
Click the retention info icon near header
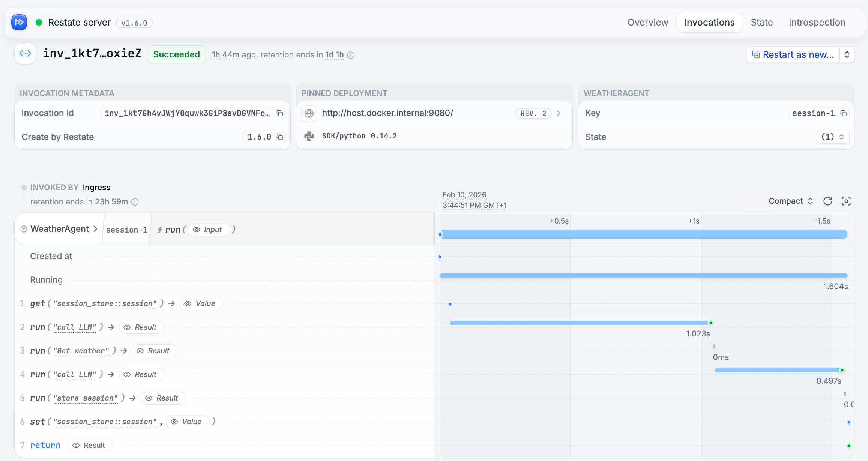click(351, 55)
